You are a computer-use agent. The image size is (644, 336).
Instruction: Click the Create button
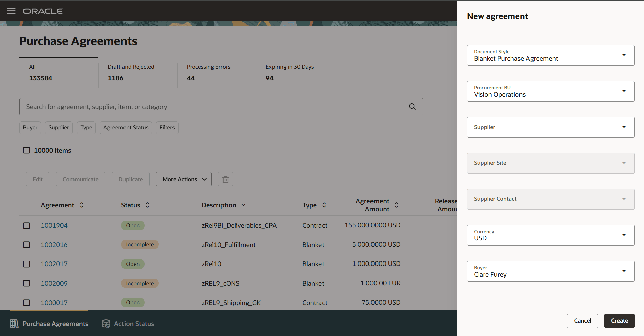[619, 321]
